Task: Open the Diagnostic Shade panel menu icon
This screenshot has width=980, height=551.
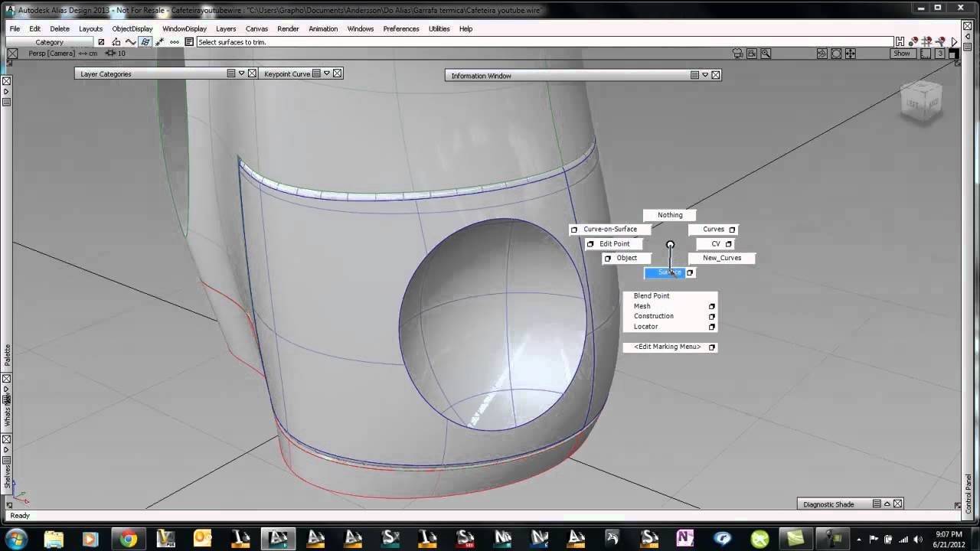Action: 877,504
